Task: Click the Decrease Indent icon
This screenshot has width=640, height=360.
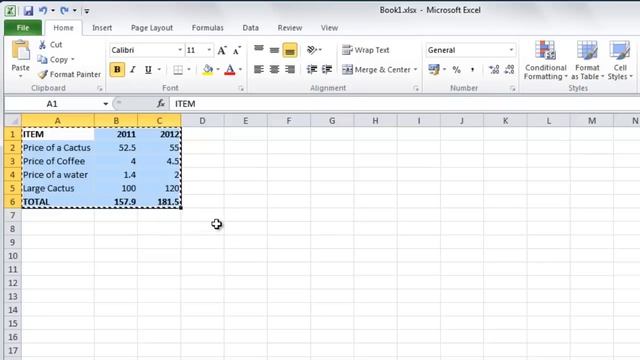Action: click(x=312, y=69)
